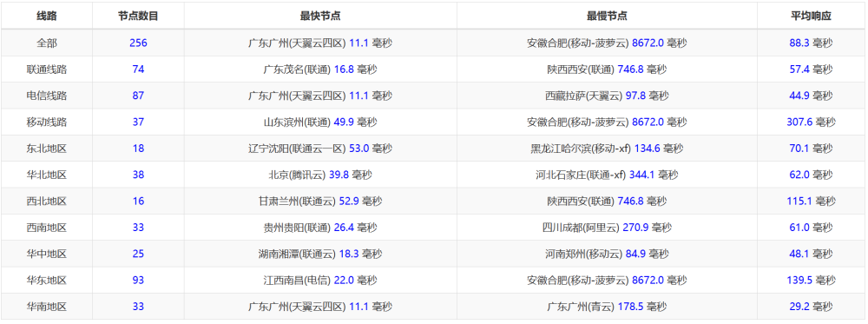Click average response 29.2 毫秒
The image size is (868, 324).
(811, 307)
